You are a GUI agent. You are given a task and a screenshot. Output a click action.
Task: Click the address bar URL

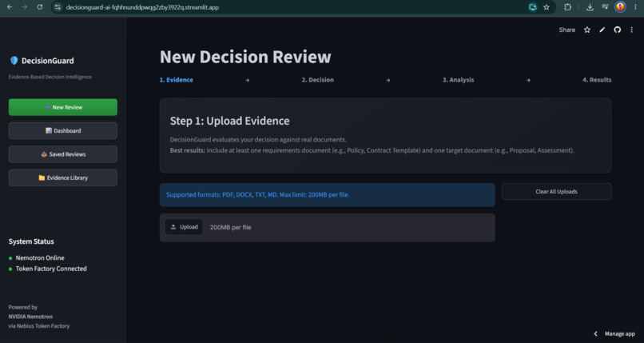(142, 7)
